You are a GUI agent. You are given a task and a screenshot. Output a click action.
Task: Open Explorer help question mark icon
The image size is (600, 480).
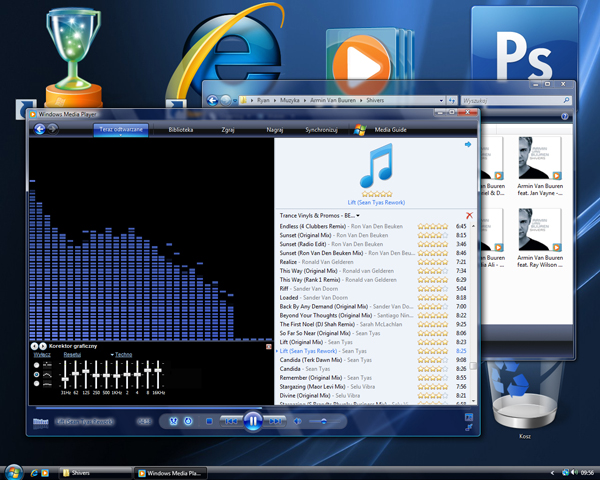pyautogui.click(x=564, y=116)
